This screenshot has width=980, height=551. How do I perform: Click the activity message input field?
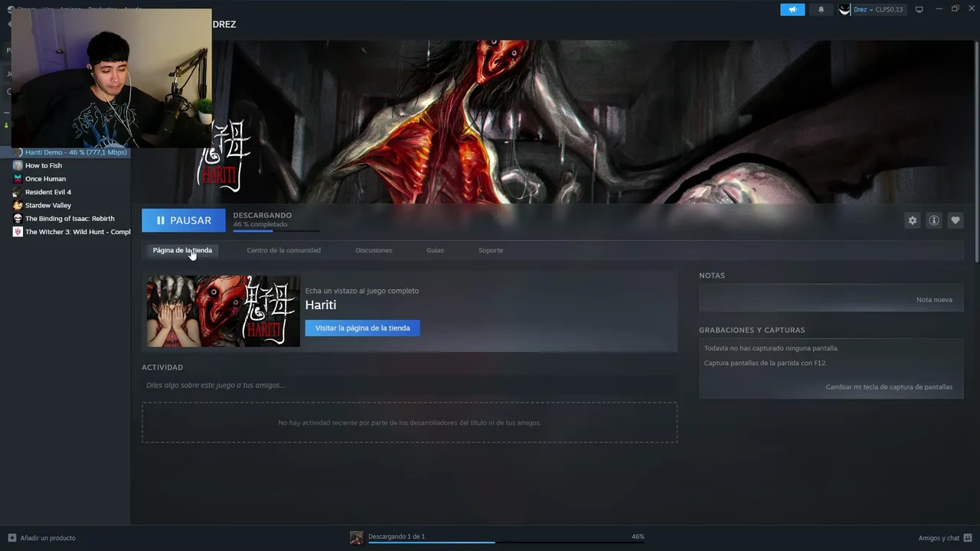[x=410, y=385]
